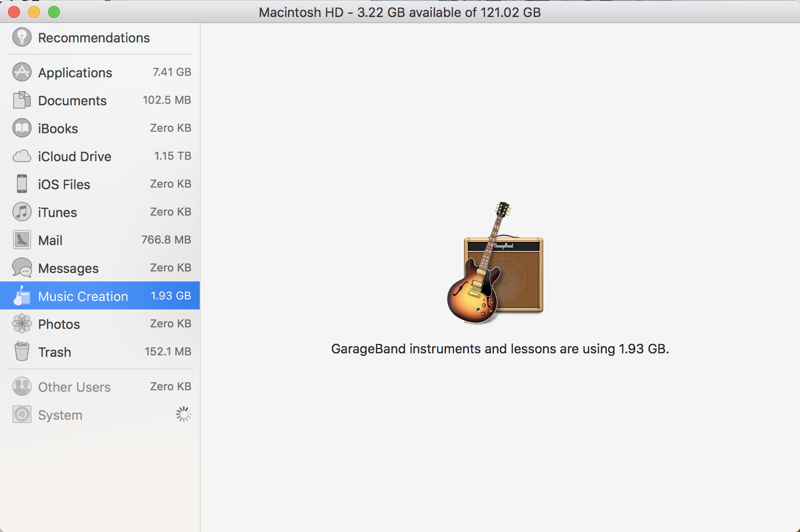Click the Music Creation size '1.93 GB'
Viewport: 800px width, 532px height.
(x=171, y=295)
